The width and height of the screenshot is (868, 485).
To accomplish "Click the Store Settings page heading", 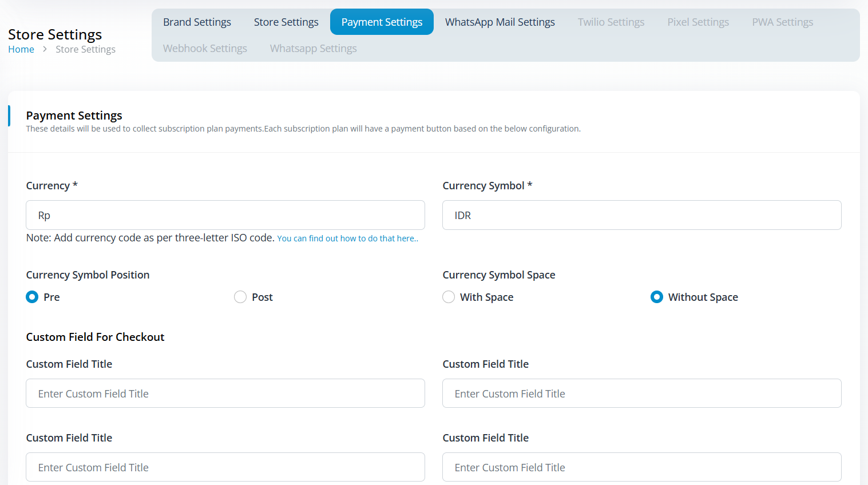I will (x=55, y=34).
